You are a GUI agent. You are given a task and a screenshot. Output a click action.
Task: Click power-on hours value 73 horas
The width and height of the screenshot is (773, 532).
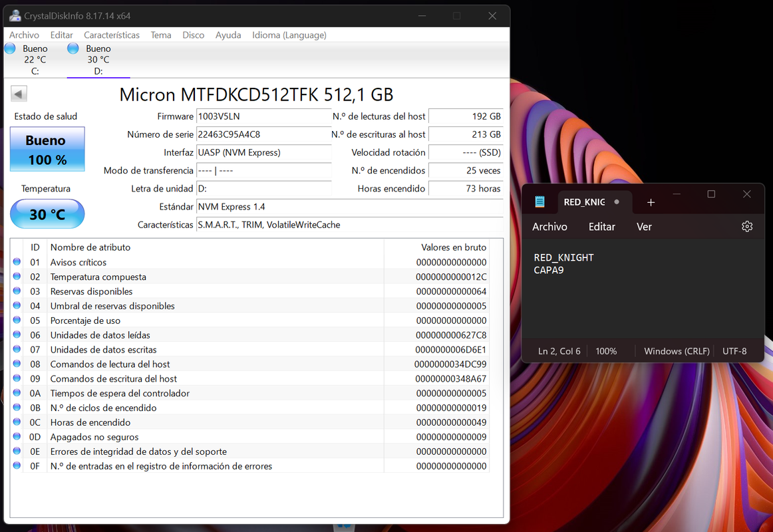466,188
